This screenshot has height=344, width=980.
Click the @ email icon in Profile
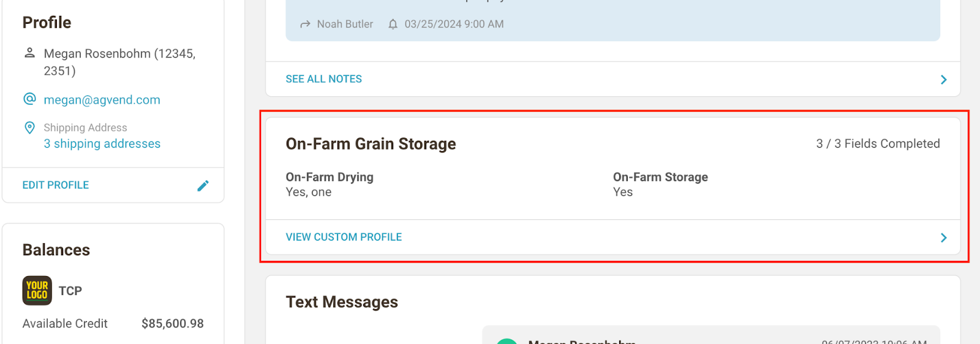(x=29, y=99)
